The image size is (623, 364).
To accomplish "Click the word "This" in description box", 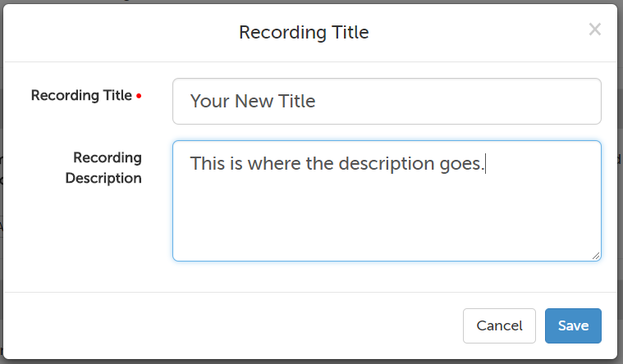I will tap(206, 164).
